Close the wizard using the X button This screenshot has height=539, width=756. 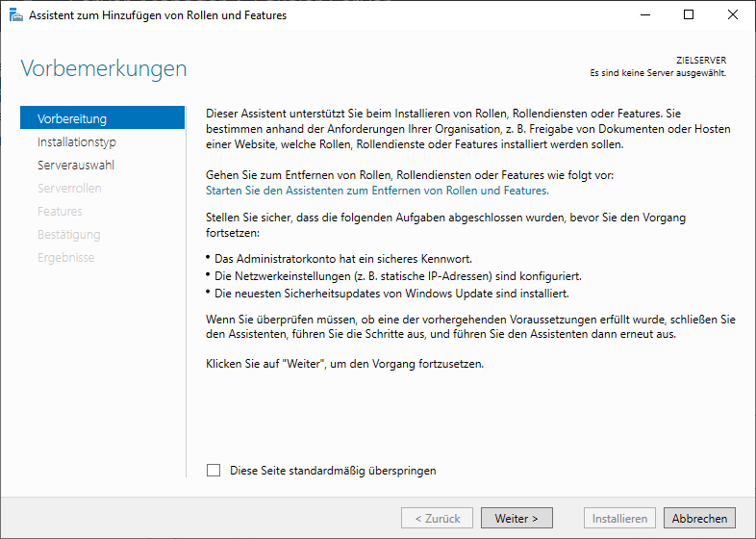coord(733,15)
